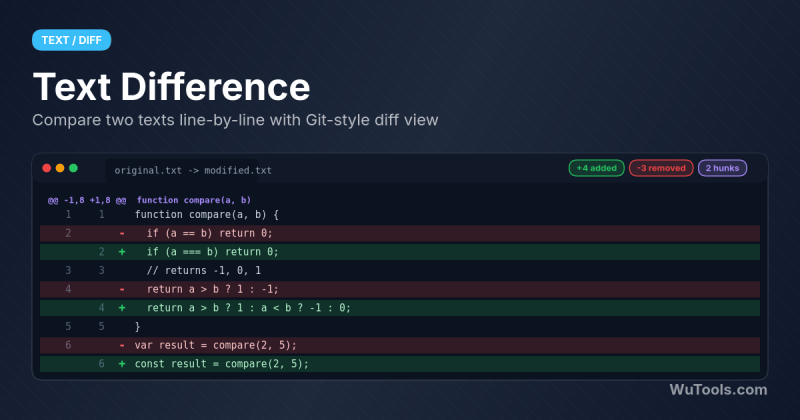
Task: Click minus marker on 'return a > b ? 1 : -1' row
Action: (x=122, y=289)
